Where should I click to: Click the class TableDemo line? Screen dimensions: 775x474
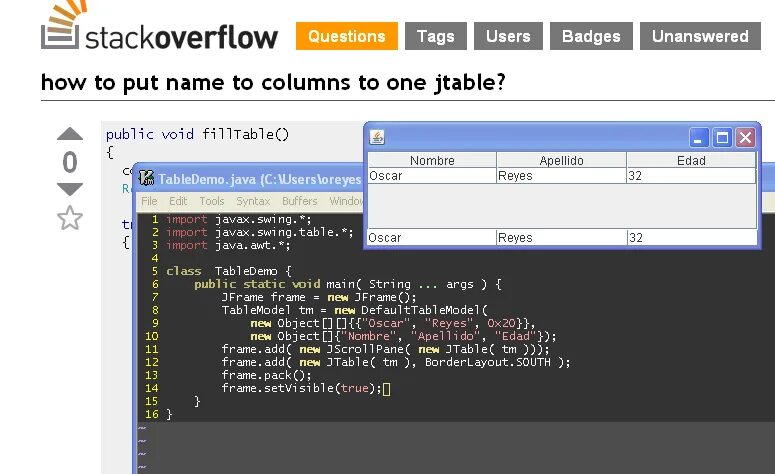pos(228,271)
